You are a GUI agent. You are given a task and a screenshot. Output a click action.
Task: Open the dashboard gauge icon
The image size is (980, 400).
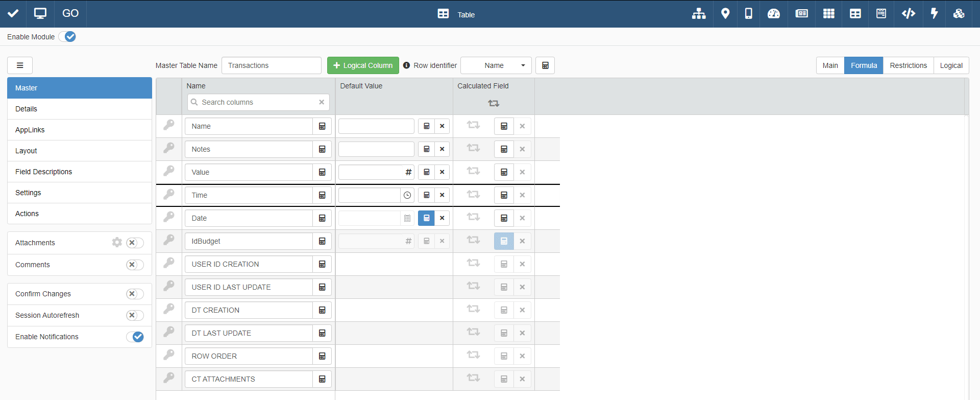[773, 14]
